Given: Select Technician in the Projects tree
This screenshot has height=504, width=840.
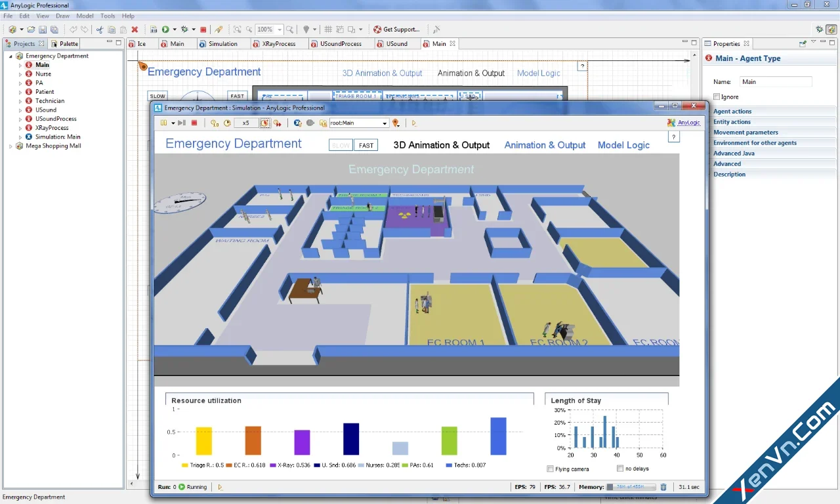Looking at the screenshot, I should pos(50,101).
